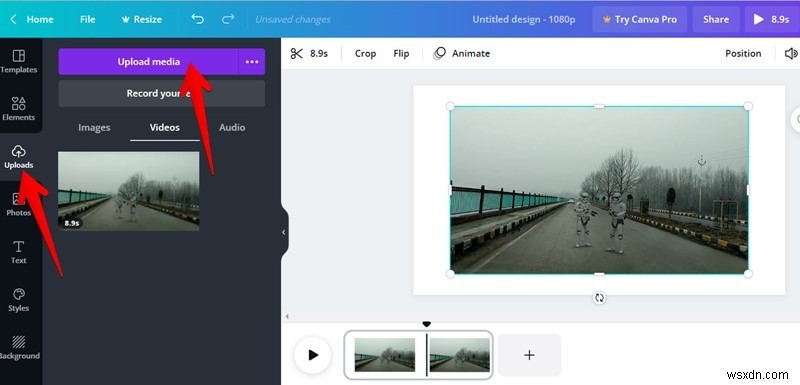Click the Flip option

coord(401,54)
